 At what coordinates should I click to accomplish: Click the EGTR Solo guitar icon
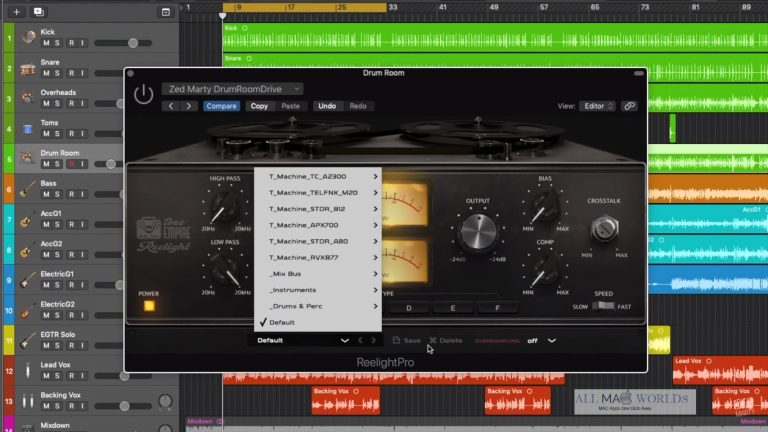(27, 340)
